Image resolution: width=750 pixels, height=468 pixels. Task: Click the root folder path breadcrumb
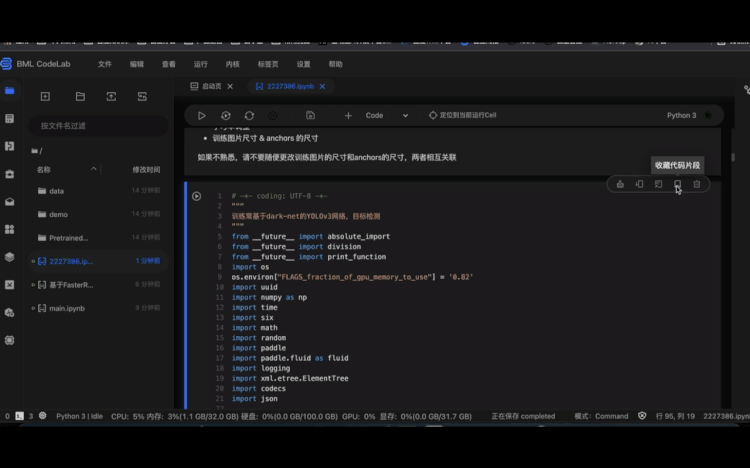point(37,151)
